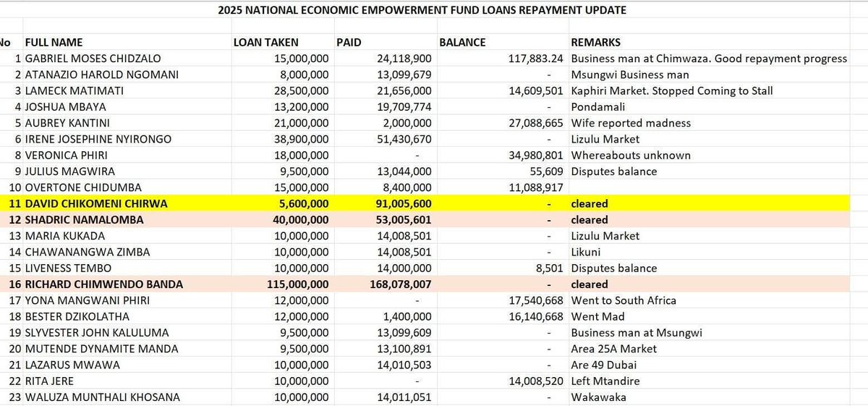
Task: Select the spreadsheet title cell
Action: pos(422,10)
